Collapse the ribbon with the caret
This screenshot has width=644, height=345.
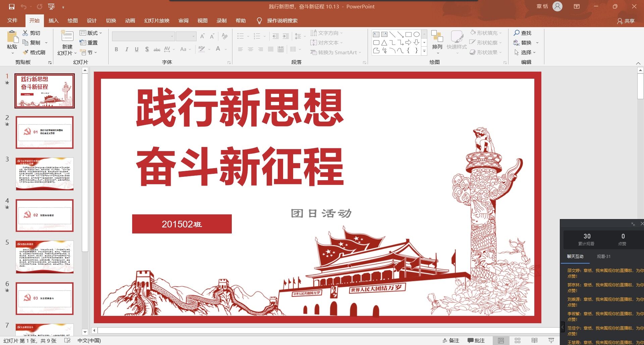click(x=638, y=63)
